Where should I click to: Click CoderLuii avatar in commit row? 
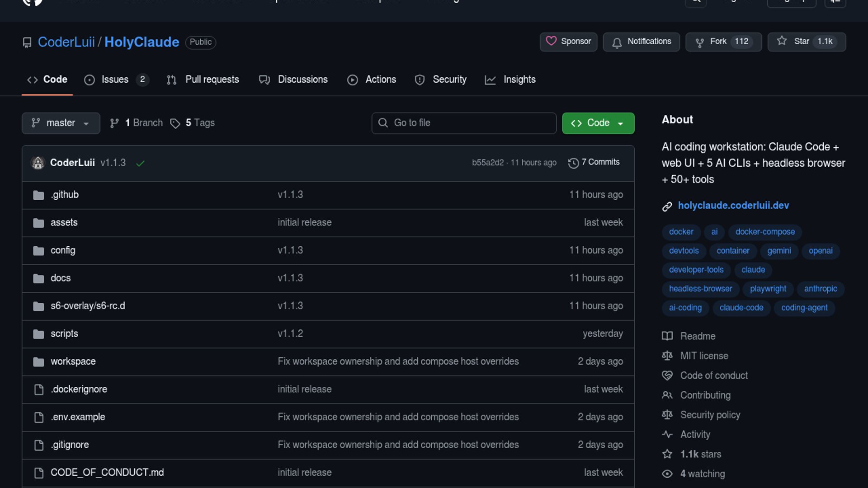(38, 163)
